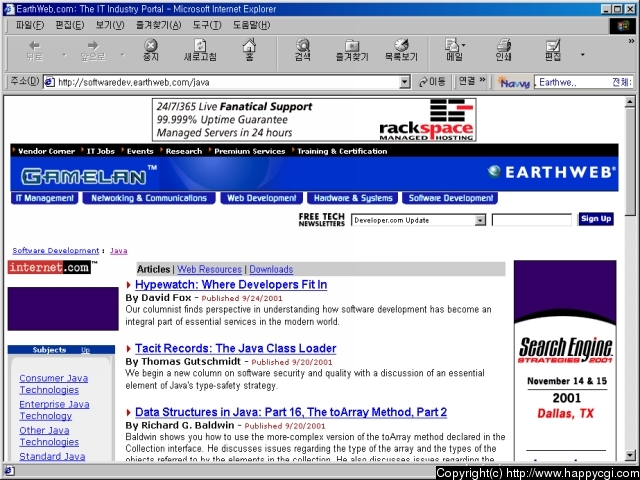Viewport: 640px width, 480px height.
Task: Open the Tools (도구) menu
Action: point(207,25)
